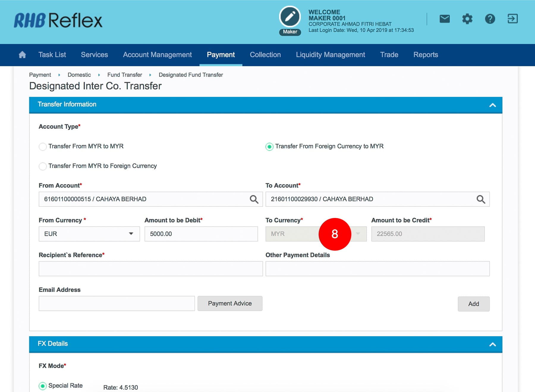The width and height of the screenshot is (535, 392).
Task: Open settings via the gear icon
Action: click(467, 19)
